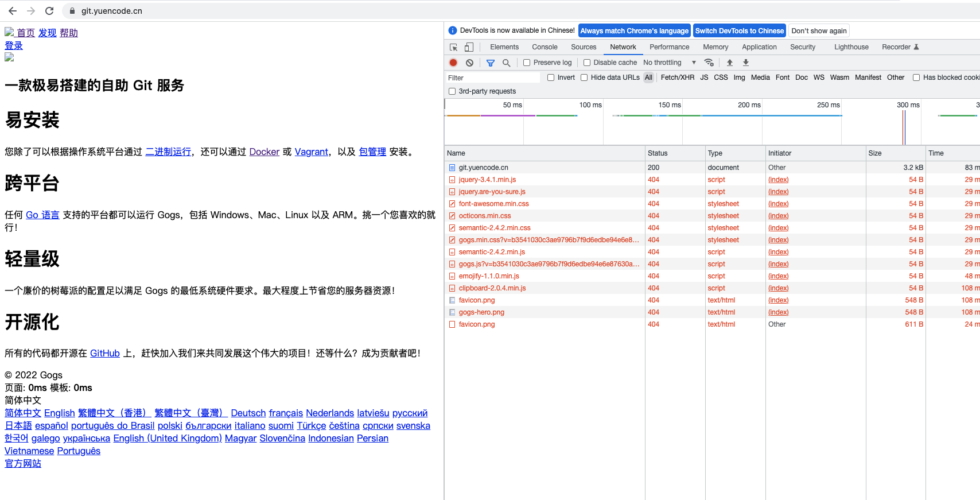Click the browser forward arrow
Viewport: 980px width, 500px height.
[31, 11]
